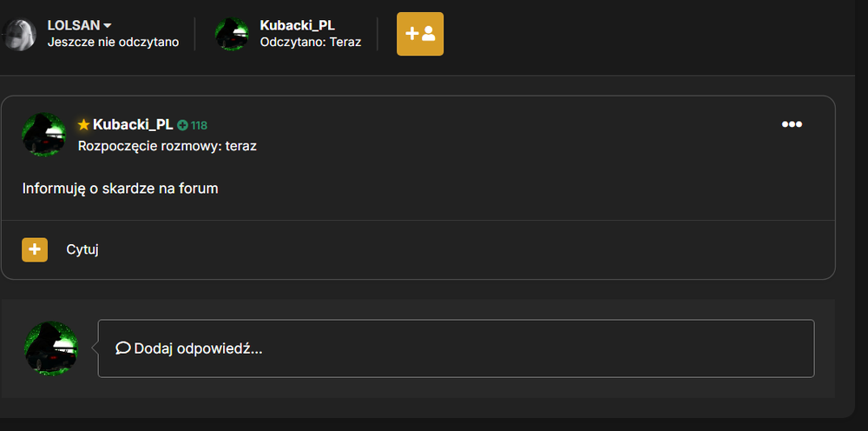Open the three-dots post options menu
Screen dimensions: 868x431
point(792,124)
